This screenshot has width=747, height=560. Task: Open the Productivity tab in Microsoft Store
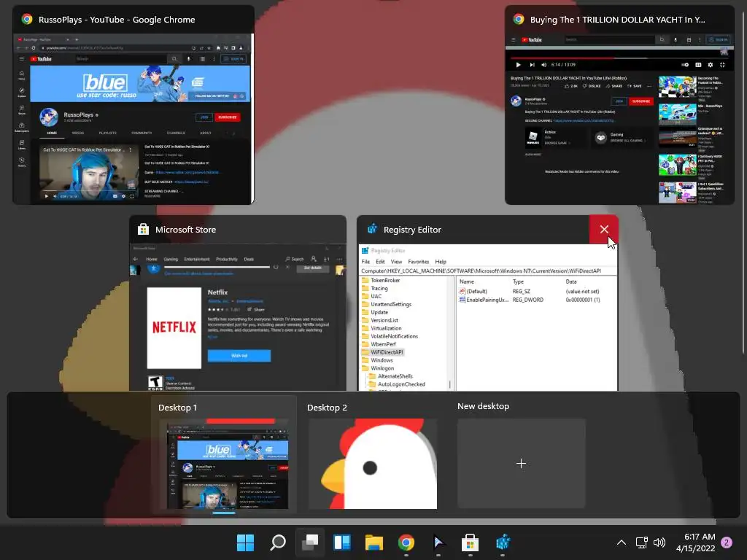pyautogui.click(x=227, y=259)
